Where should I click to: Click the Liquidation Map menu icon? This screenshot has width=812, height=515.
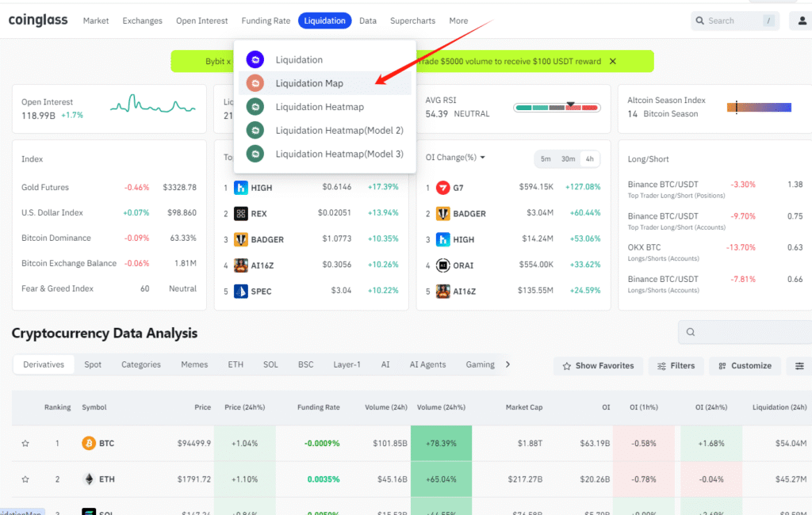click(255, 83)
